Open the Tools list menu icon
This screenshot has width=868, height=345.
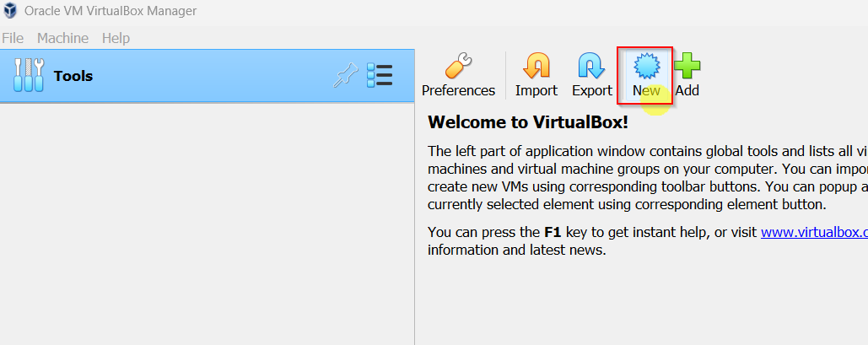pos(380,76)
